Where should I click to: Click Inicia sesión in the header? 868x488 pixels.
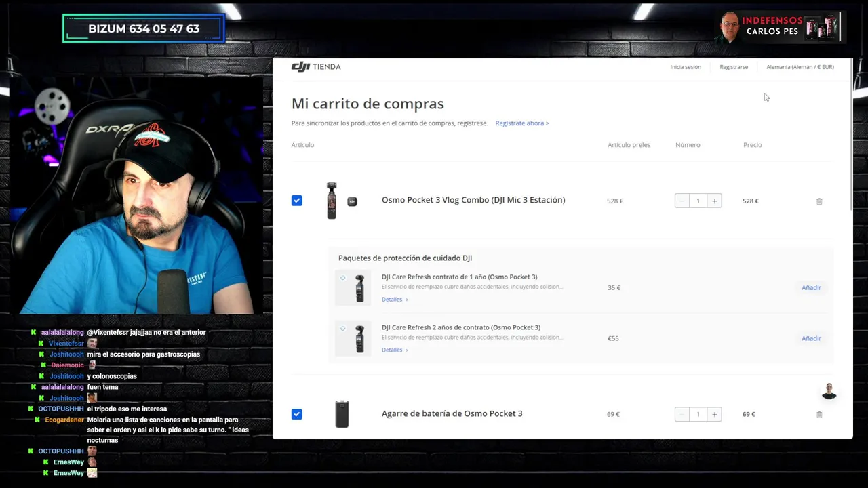click(686, 67)
